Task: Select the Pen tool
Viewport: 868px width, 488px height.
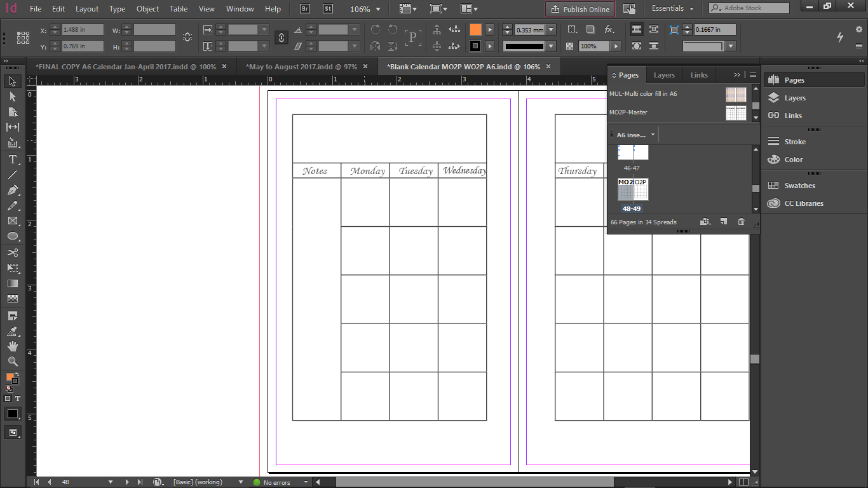Action: (13, 190)
